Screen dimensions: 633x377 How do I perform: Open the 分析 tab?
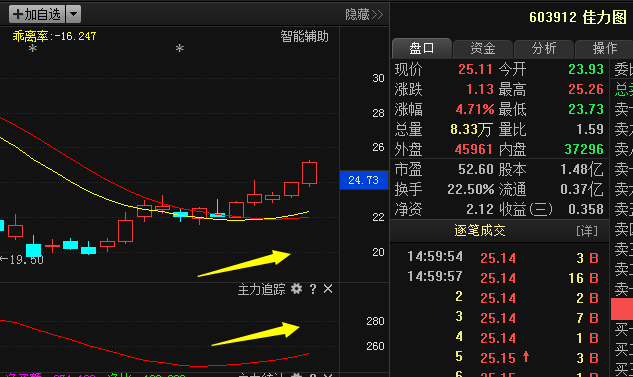point(544,48)
